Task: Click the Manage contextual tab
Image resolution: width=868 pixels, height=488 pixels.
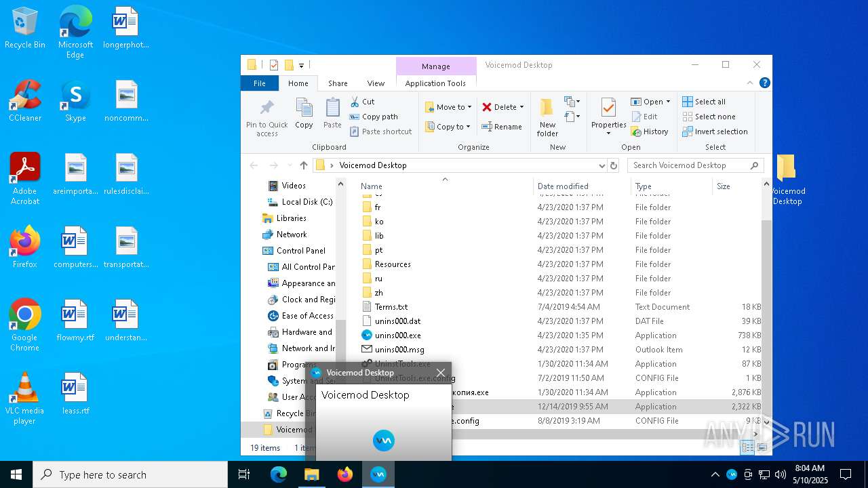Action: point(435,66)
